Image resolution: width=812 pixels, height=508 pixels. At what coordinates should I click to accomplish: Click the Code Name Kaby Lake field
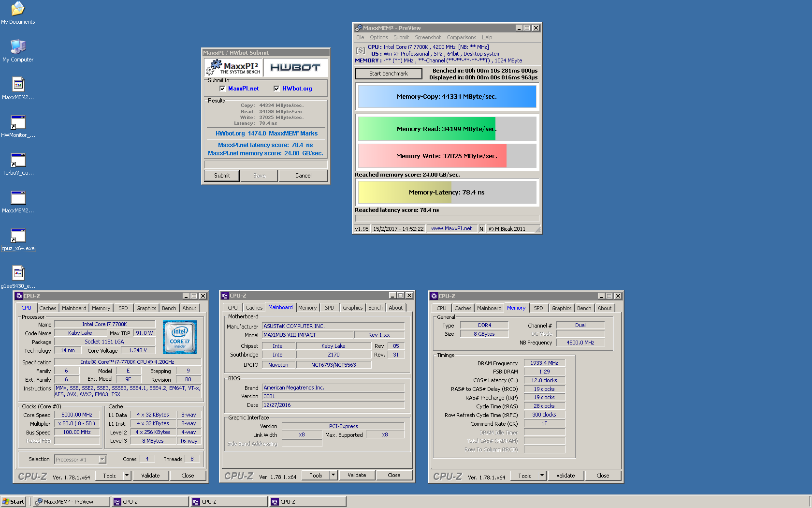coord(80,333)
